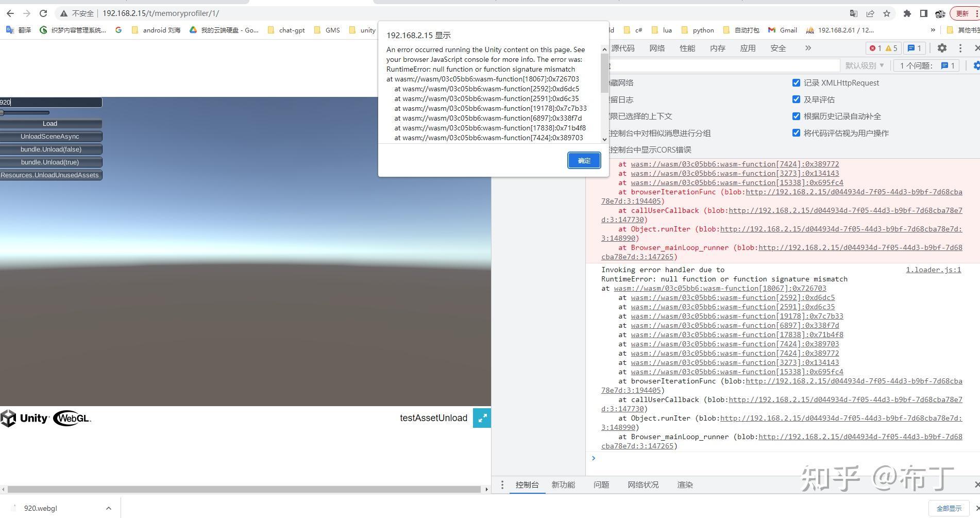
Task: Click the 920 text input field
Action: 50,102
